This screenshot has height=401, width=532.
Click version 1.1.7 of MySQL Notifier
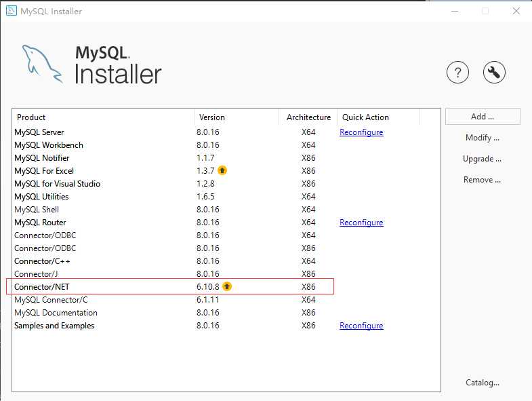pyautogui.click(x=205, y=158)
